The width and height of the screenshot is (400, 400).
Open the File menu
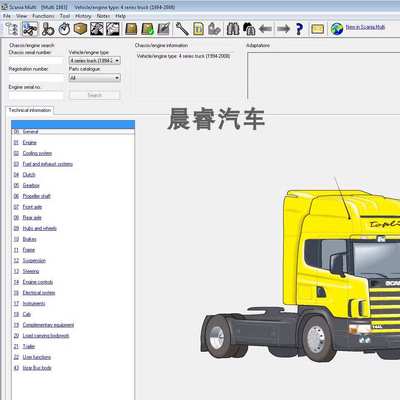pos(7,16)
